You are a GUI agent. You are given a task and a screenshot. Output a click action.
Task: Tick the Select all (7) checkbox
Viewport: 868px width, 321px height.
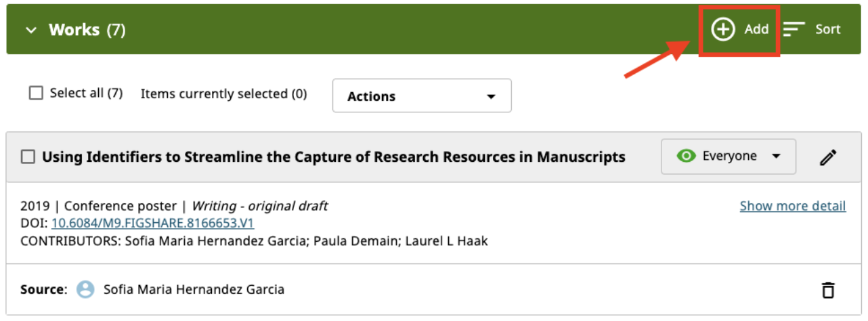tap(36, 93)
